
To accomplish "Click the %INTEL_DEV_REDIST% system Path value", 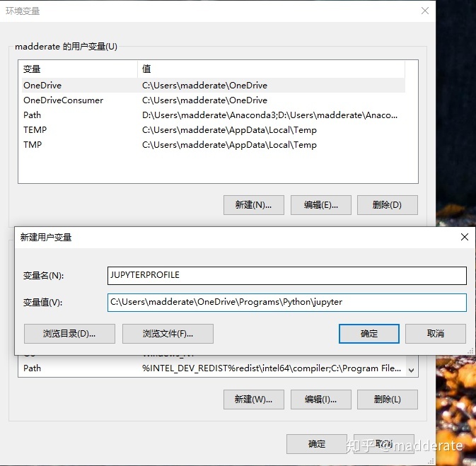I will [272, 368].
